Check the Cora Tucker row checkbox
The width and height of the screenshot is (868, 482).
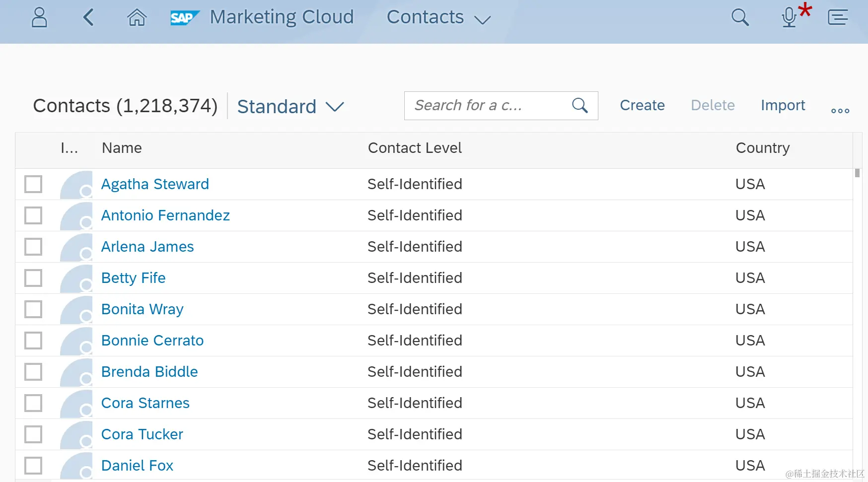click(33, 434)
